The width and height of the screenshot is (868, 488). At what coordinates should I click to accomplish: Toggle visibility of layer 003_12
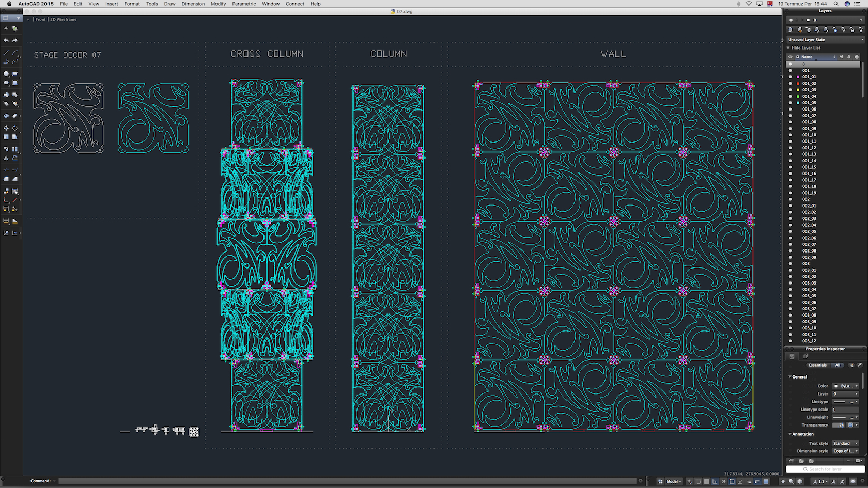[x=791, y=341]
